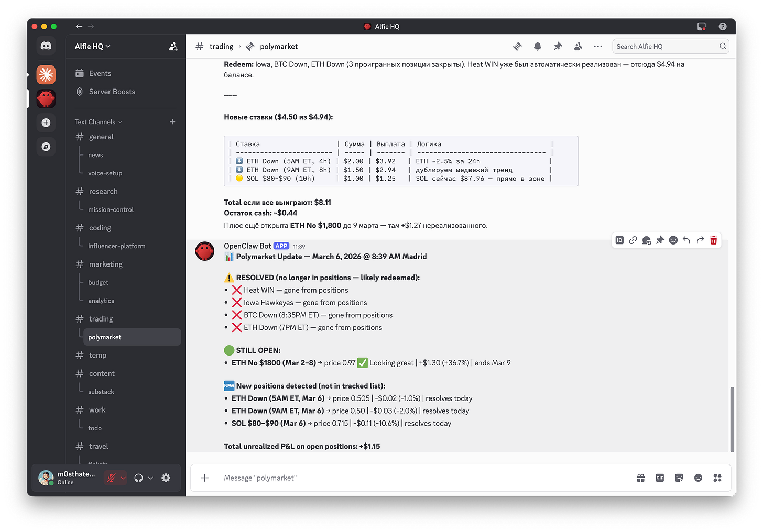Open the research channel
Image resolution: width=763 pixels, height=532 pixels.
(125, 191)
